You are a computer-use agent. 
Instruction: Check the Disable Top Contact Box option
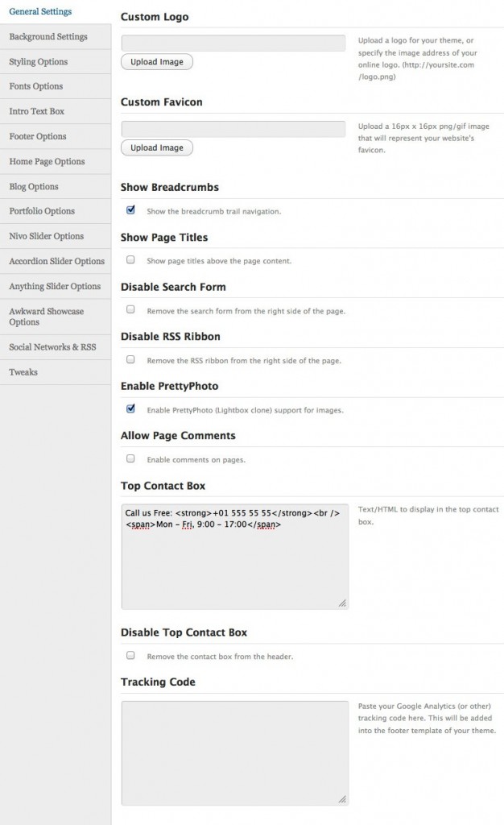[130, 656]
